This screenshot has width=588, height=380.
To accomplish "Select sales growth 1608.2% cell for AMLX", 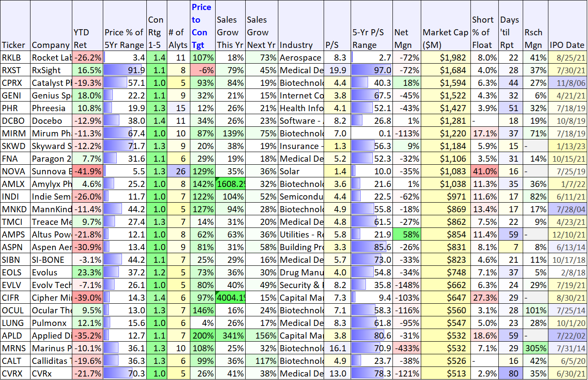I will pos(230,184).
